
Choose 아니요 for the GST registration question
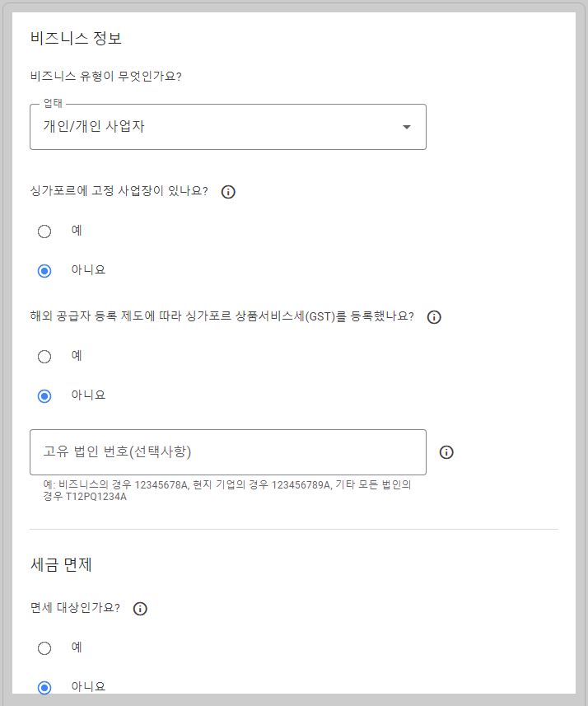(44, 395)
